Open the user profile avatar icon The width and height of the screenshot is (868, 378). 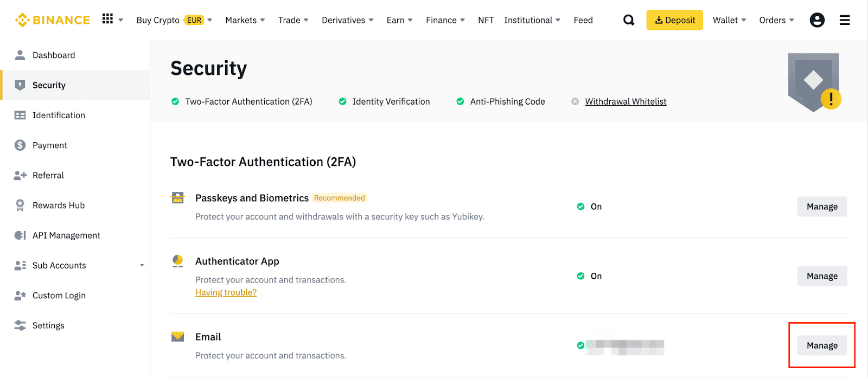[816, 20]
